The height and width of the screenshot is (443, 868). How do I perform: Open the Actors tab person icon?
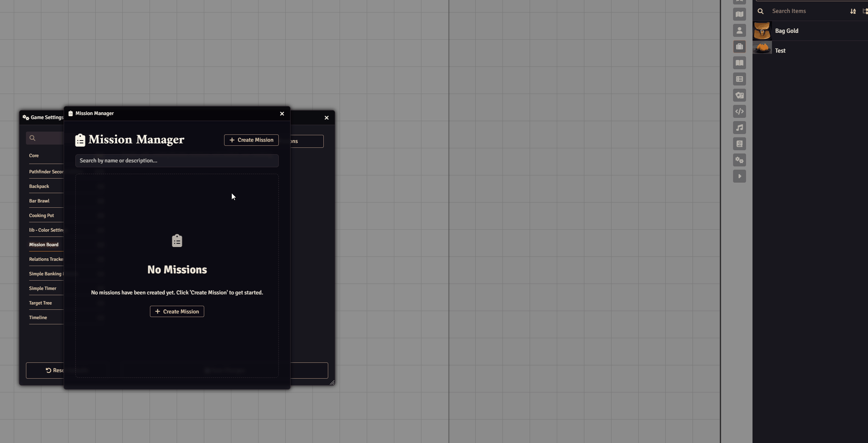pyautogui.click(x=739, y=31)
